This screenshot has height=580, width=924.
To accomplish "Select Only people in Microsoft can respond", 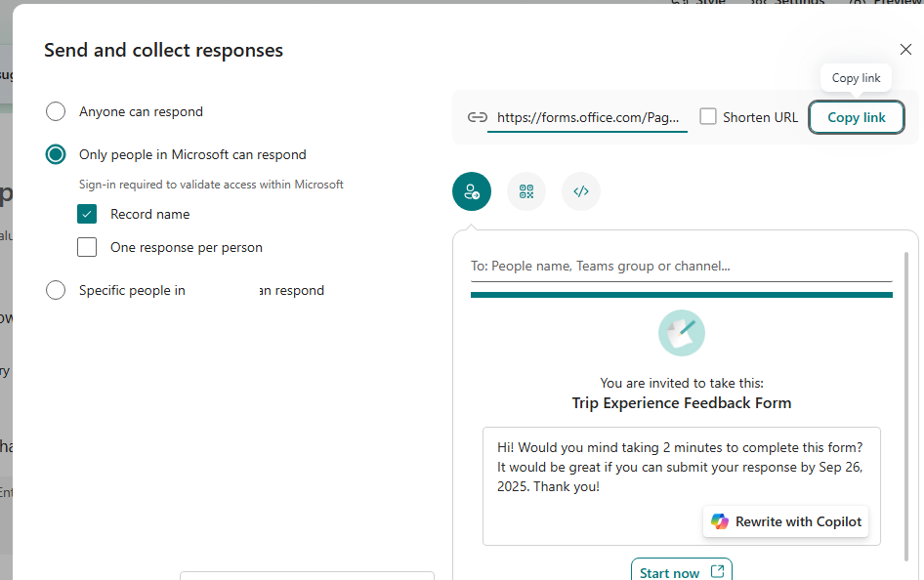I will click(56, 154).
